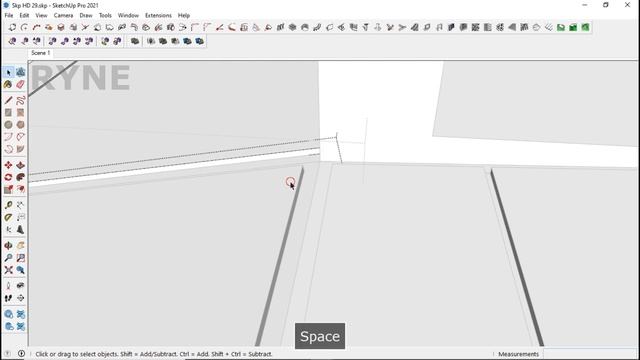Click the Measurements input box
Viewport: 640px width, 360px height.
point(589,354)
